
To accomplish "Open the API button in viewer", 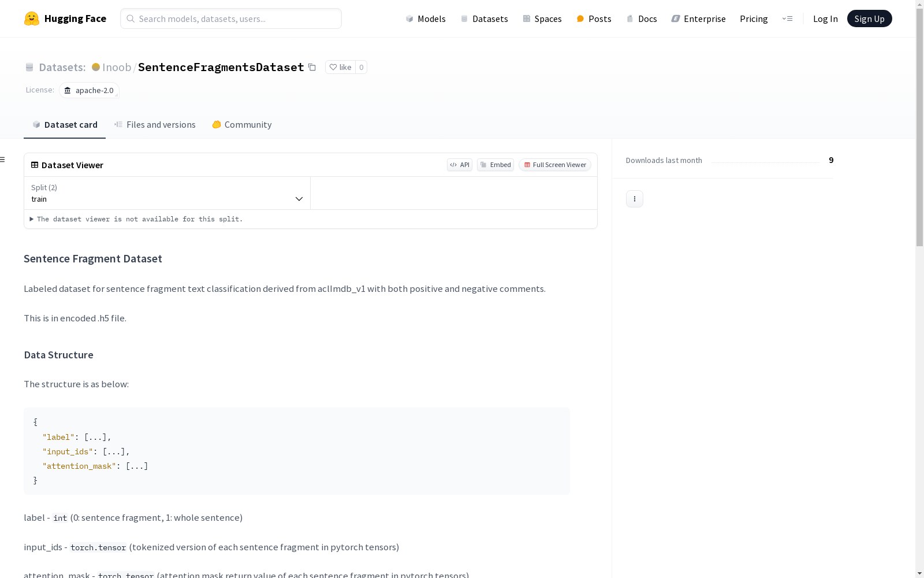I will click(x=460, y=165).
